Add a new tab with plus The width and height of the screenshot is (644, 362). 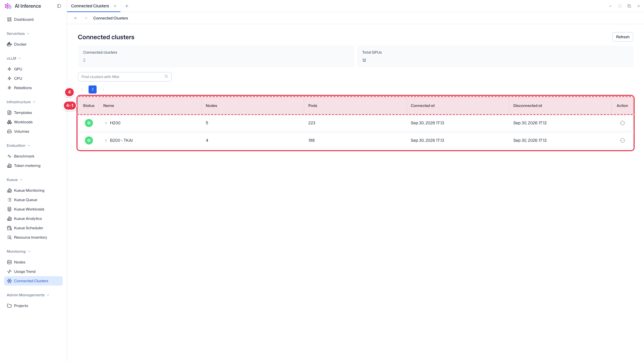127,6
